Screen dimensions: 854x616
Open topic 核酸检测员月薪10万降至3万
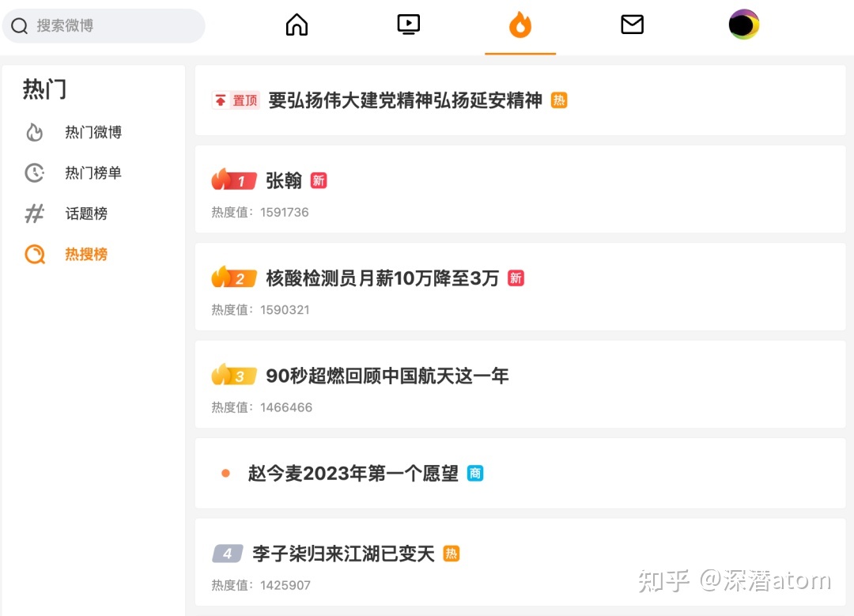pos(383,278)
